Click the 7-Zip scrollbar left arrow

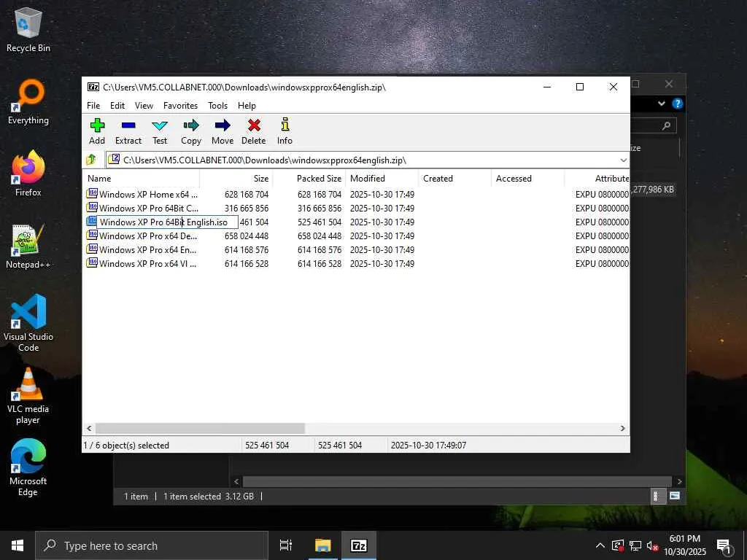[x=89, y=428]
